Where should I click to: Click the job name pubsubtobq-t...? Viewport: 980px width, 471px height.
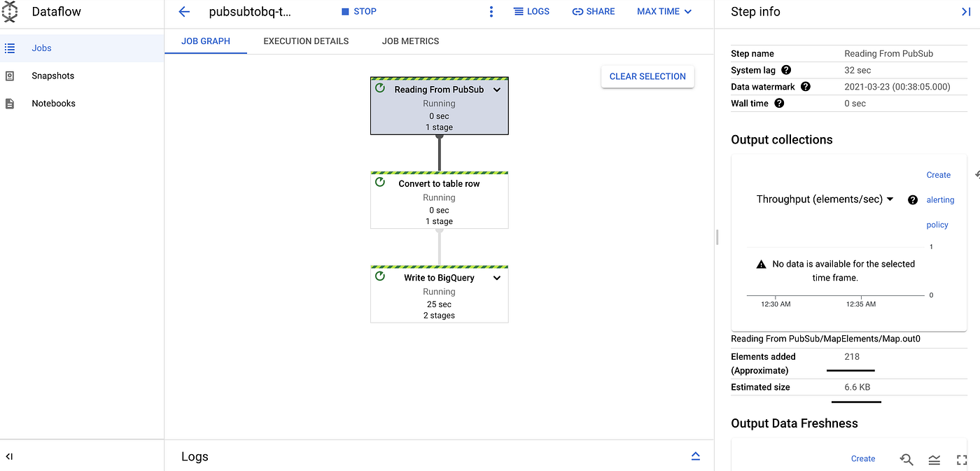coord(250,12)
